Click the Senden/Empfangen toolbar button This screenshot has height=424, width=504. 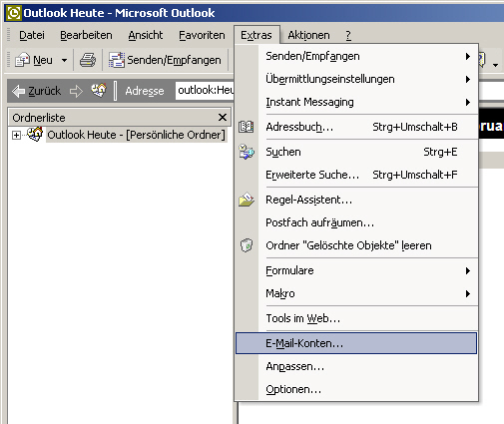[165, 60]
